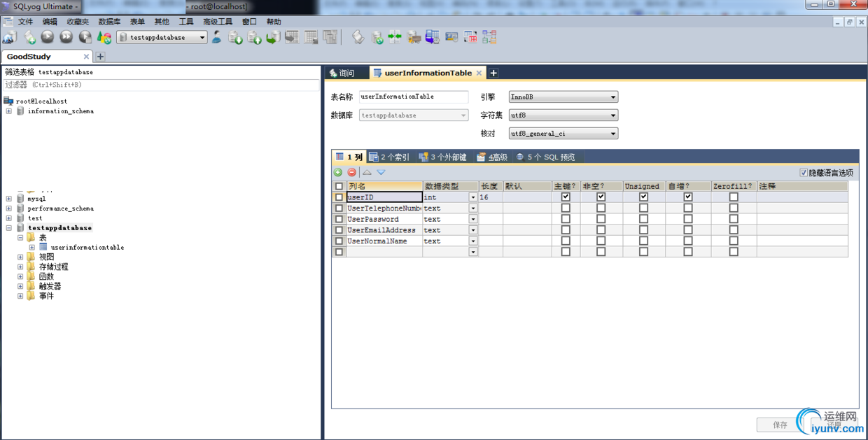
Task: Open the 数据库 menu
Action: tap(109, 22)
